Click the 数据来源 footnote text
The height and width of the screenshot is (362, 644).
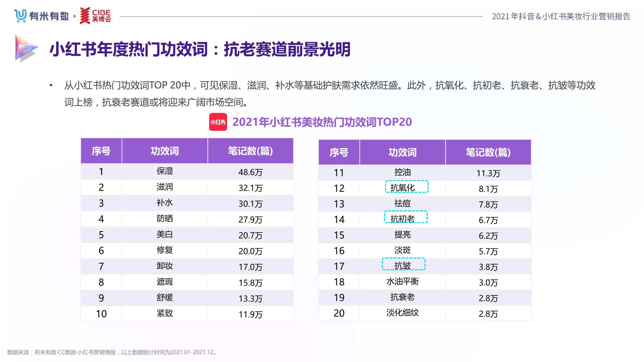click(113, 352)
